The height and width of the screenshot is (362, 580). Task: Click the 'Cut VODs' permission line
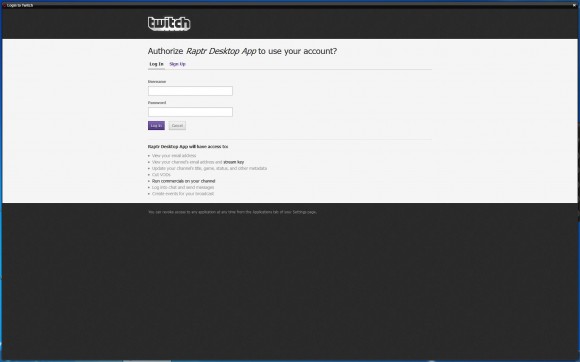click(x=161, y=175)
